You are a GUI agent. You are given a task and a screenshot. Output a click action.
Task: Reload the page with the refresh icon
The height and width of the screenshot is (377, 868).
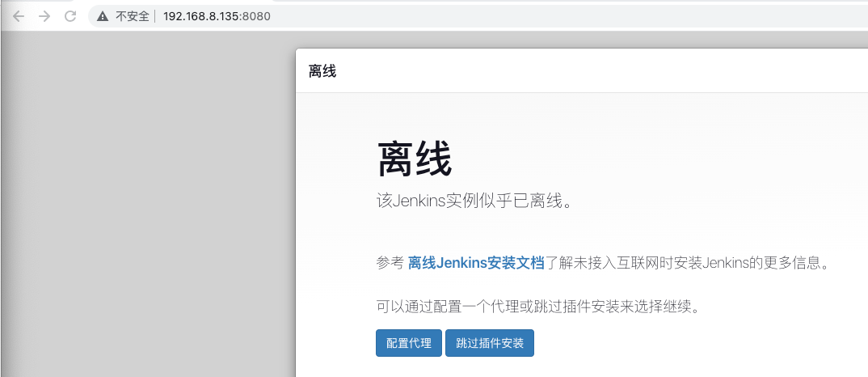(70, 16)
